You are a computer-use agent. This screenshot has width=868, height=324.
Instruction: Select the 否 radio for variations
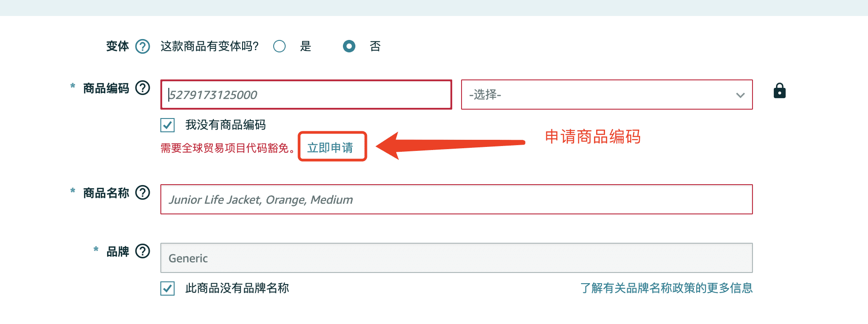350,46
